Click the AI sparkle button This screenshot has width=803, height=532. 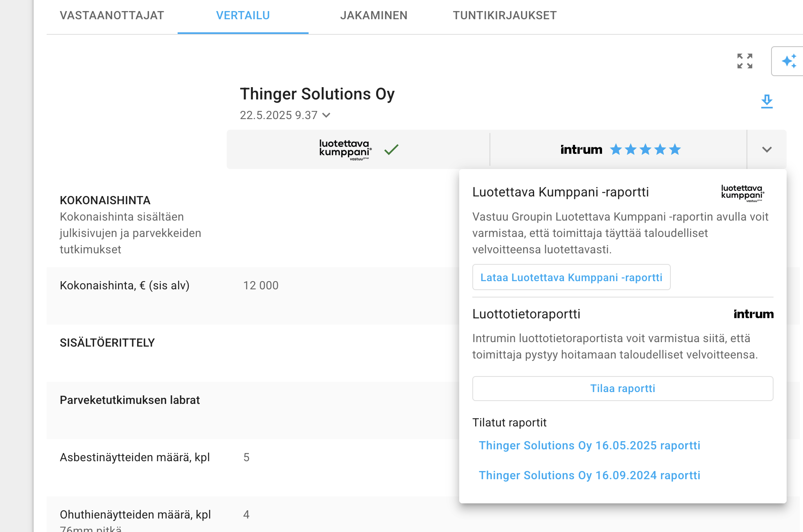pos(788,61)
